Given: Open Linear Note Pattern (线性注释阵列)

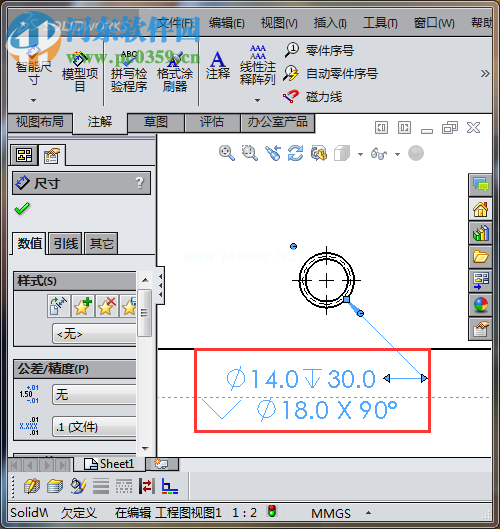Looking at the screenshot, I should coord(258,66).
